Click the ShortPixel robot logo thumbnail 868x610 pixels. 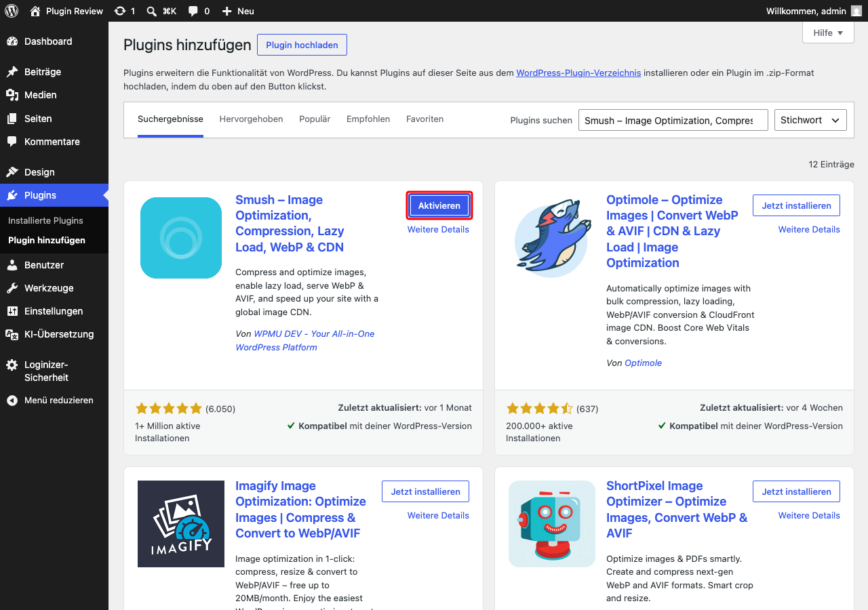tap(552, 524)
